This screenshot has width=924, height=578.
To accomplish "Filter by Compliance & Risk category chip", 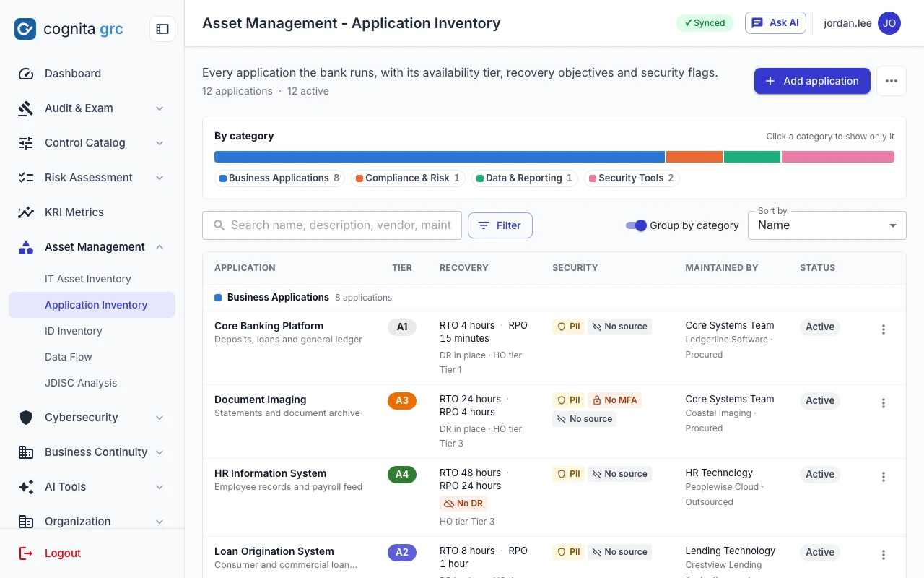I will pos(409,178).
